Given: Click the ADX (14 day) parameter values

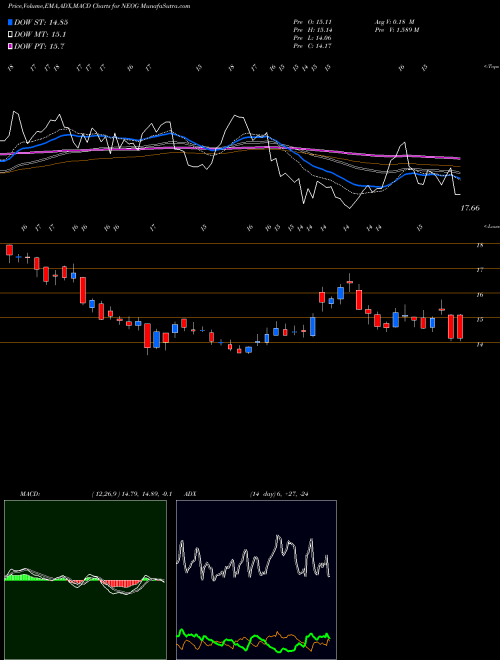Looking at the screenshot, I should pos(279,494).
